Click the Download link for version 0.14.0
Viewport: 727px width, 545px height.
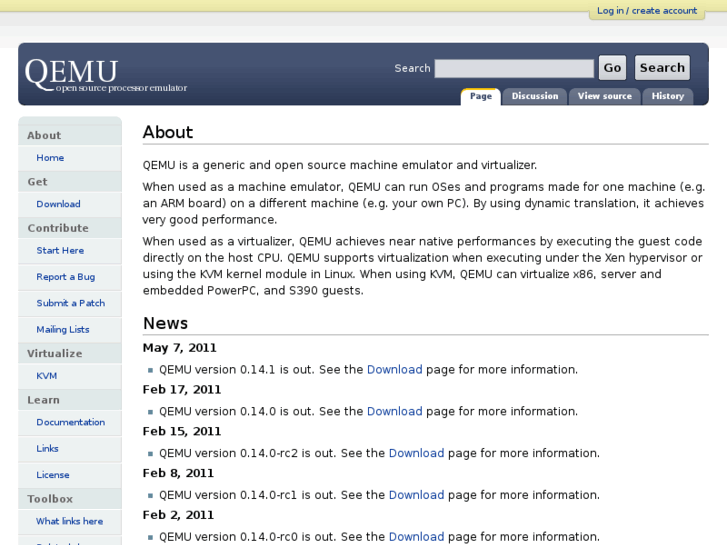pyautogui.click(x=395, y=411)
